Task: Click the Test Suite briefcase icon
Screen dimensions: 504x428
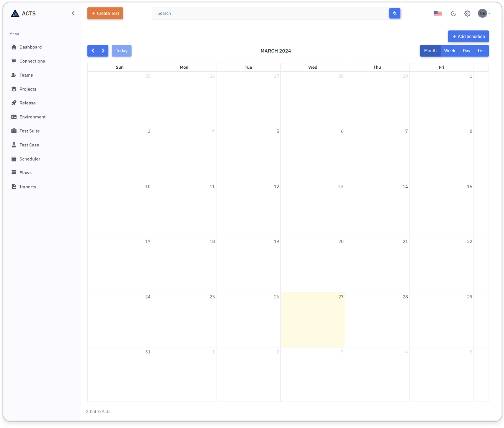Action: (14, 131)
